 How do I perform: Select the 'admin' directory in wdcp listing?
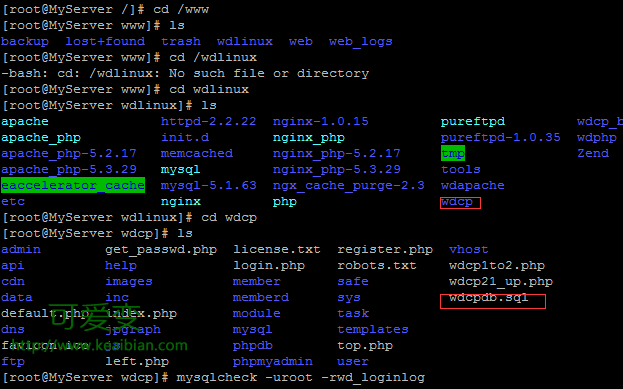click(x=21, y=250)
